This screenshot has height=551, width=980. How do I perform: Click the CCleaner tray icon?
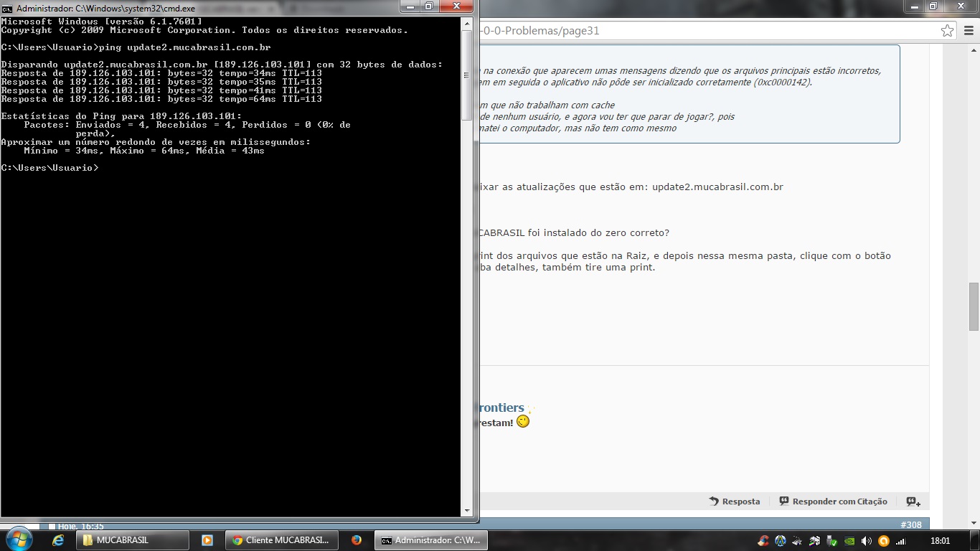coord(763,541)
